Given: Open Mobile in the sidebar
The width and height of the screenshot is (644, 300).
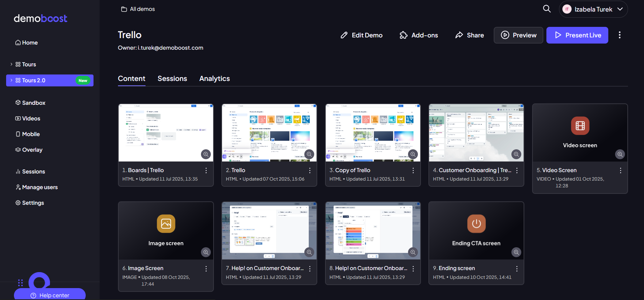Looking at the screenshot, I should [28, 134].
